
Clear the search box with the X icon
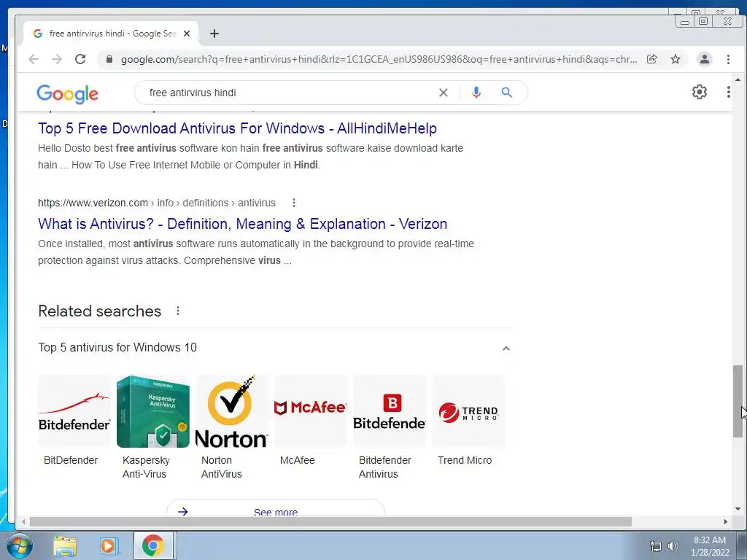click(x=444, y=93)
